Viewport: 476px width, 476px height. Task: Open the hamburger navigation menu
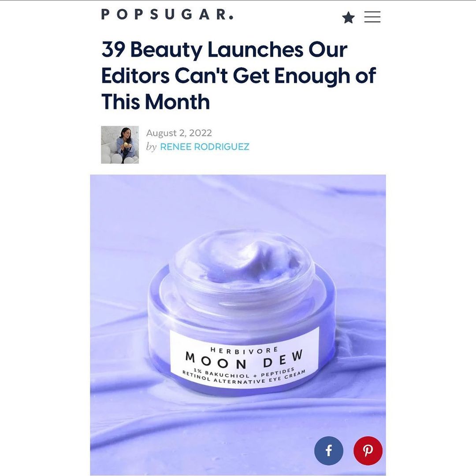(372, 17)
